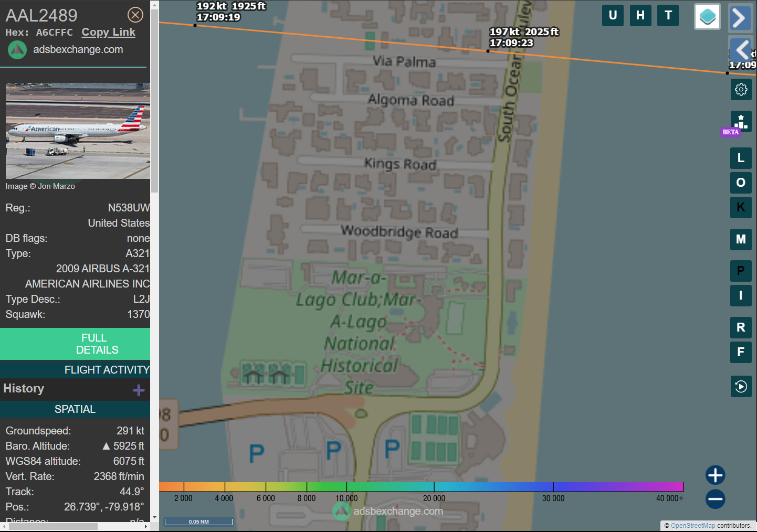
Task: Open OpenStreetMap attribution link
Action: click(693, 526)
